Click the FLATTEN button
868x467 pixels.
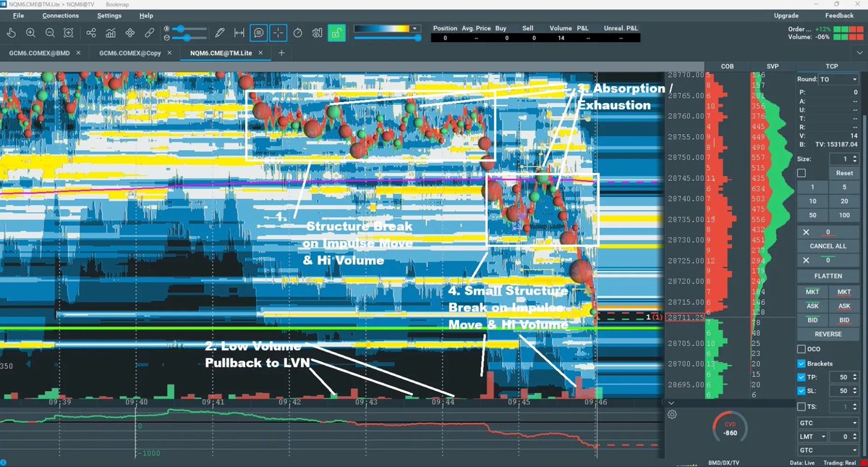[x=827, y=276]
